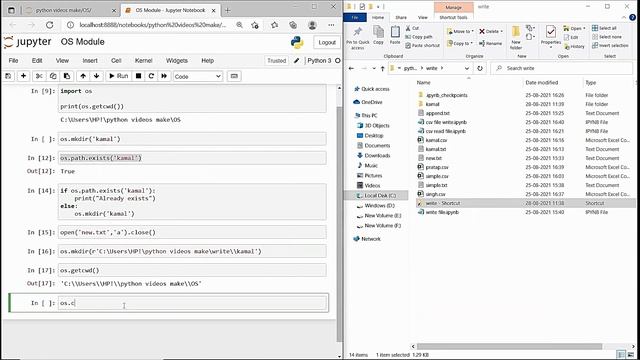Image resolution: width=640 pixels, height=360 pixels.
Task: Paste cells below in Jupyter toolbar
Action: coord(67,76)
